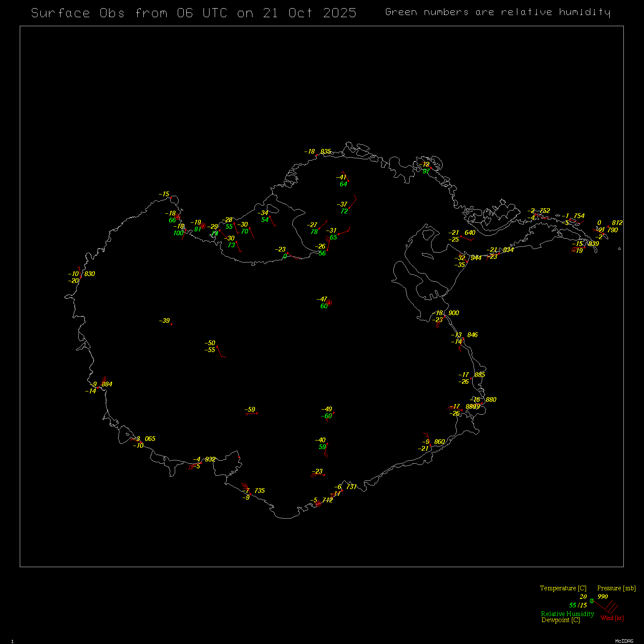
Task: Click the 'Green numbers are relative humidity' note
Action: 498,12
